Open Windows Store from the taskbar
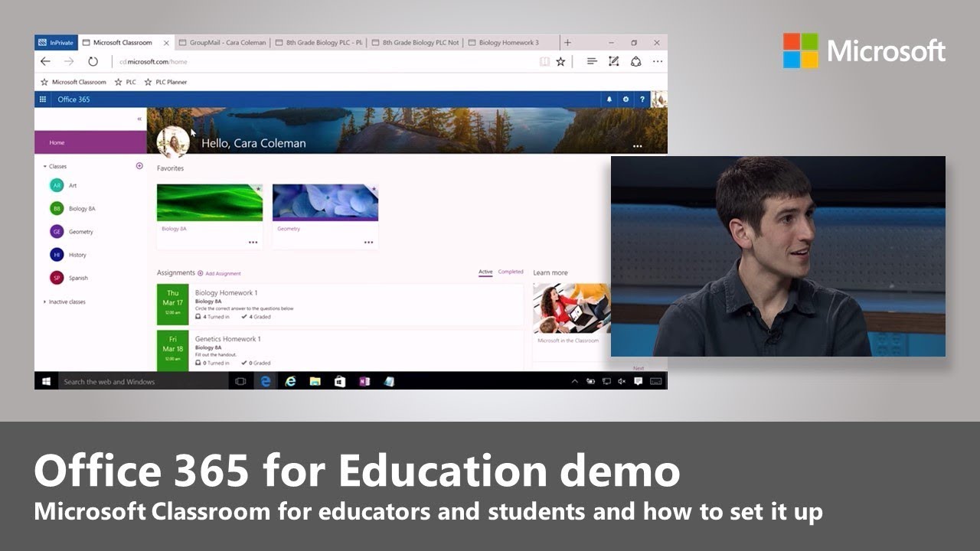Viewport: 980px width, 551px height. (339, 381)
